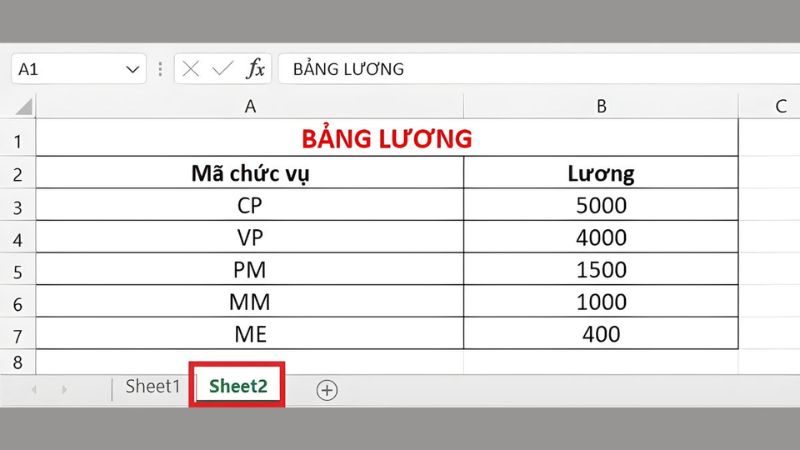
Task: Select the cell with value 1000
Action: pos(601,302)
